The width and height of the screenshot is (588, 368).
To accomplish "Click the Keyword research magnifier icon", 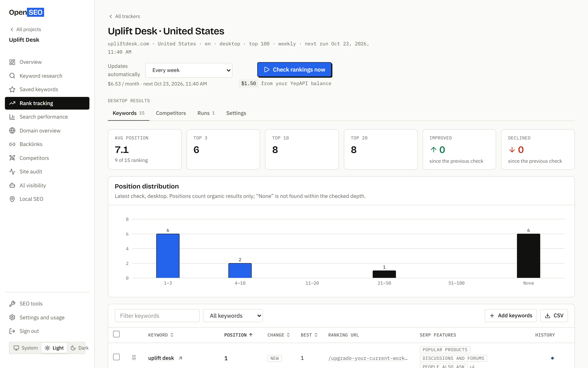I will [x=12, y=76].
